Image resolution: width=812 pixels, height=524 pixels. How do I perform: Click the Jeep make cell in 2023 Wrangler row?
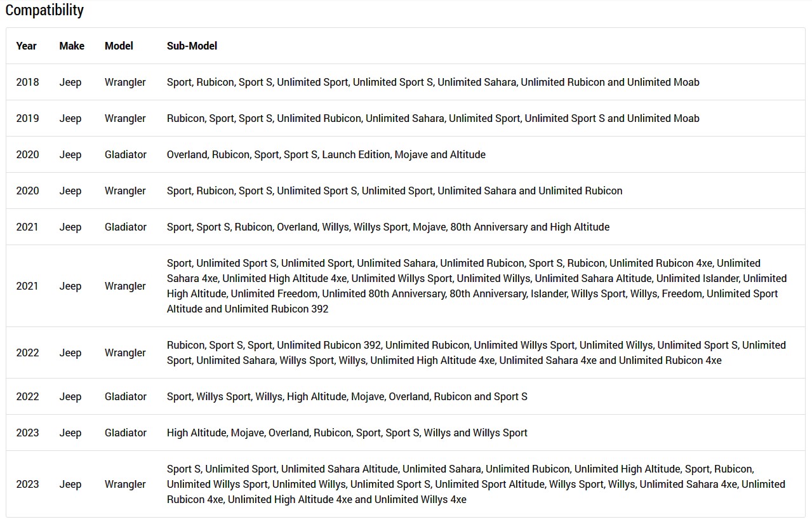(x=70, y=484)
